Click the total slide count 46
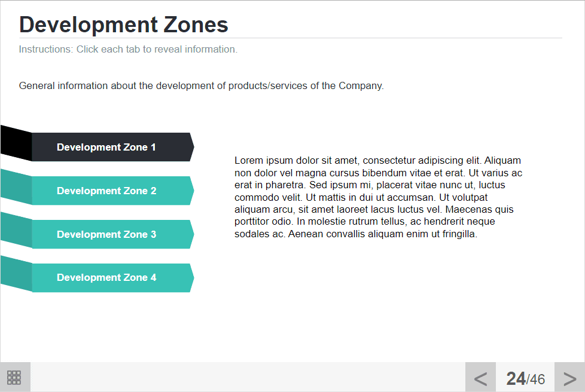The width and height of the screenshot is (585, 392). (x=537, y=379)
